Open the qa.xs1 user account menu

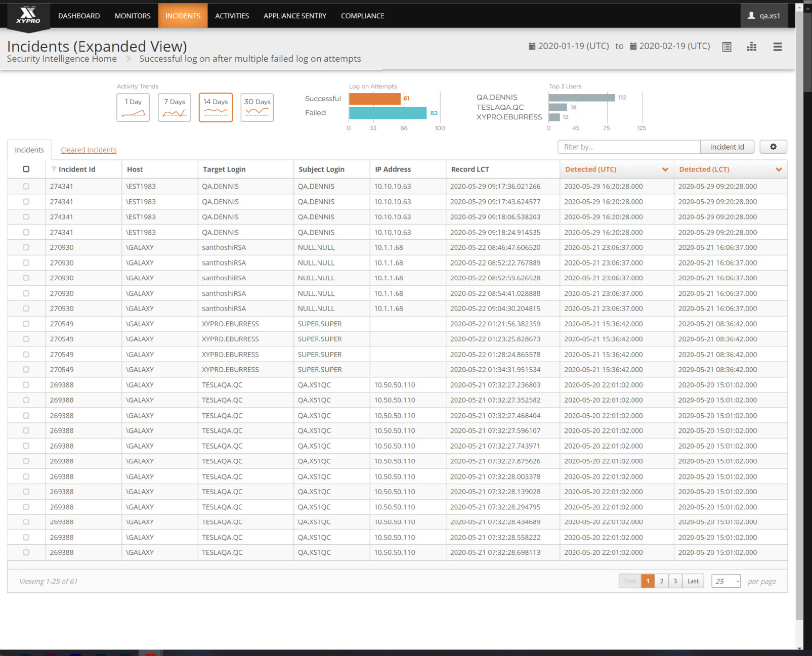[x=764, y=16]
